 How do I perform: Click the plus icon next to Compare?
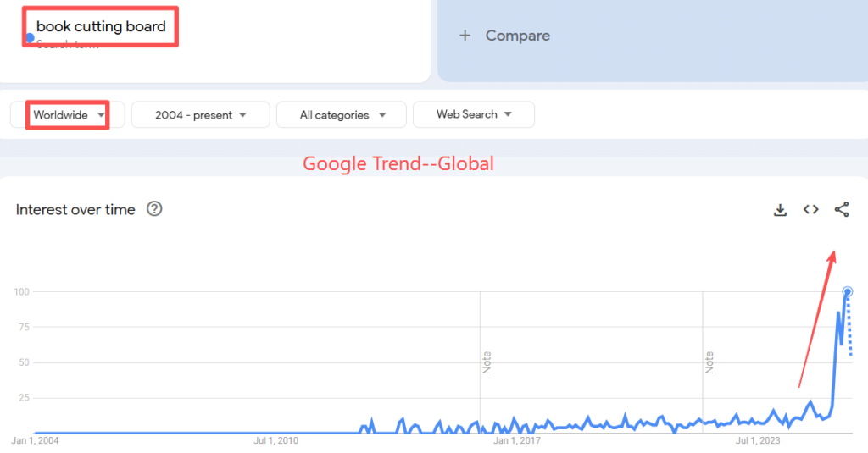(x=465, y=36)
